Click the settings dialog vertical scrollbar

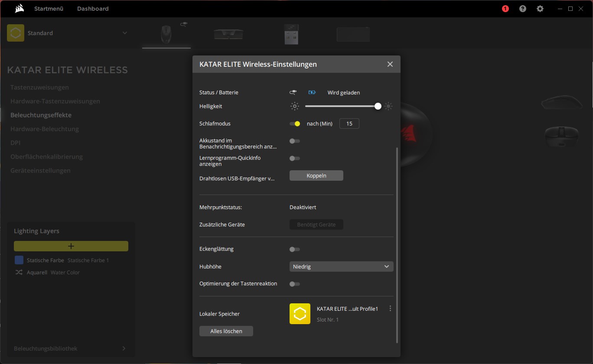pos(397,245)
